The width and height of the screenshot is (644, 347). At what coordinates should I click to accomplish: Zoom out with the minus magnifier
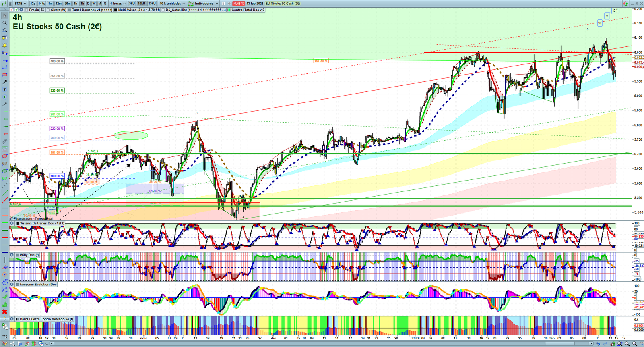627,344
